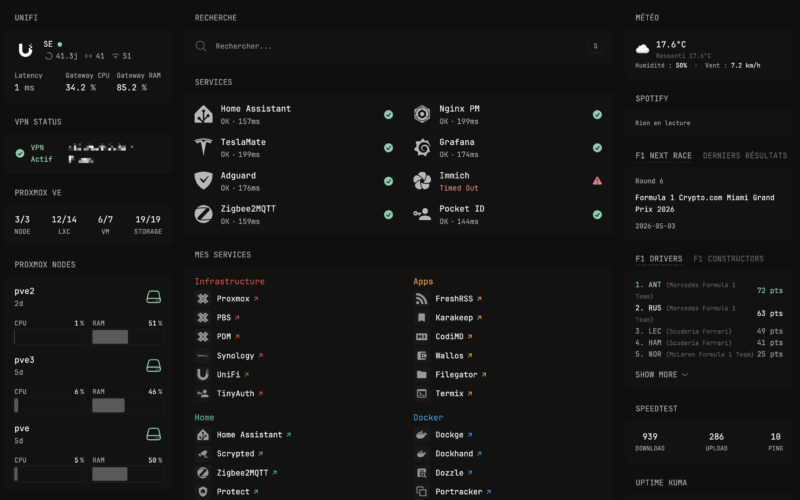Click the 19/19 storage count
The height and width of the screenshot is (500, 800).
148,219
